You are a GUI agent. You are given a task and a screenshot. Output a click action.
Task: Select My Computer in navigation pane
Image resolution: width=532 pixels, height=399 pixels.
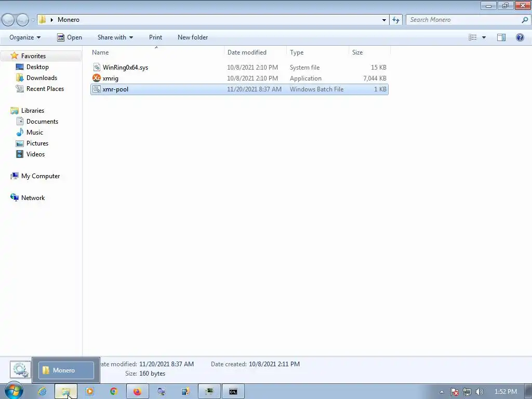tap(41, 176)
